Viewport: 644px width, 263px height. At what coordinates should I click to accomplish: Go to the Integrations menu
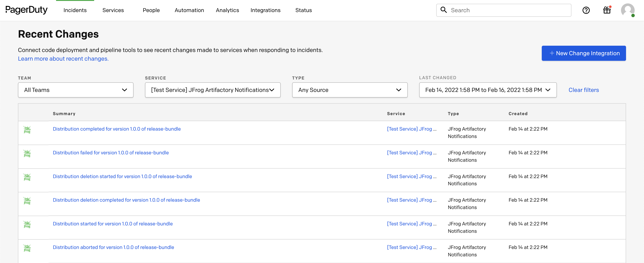[x=265, y=10]
